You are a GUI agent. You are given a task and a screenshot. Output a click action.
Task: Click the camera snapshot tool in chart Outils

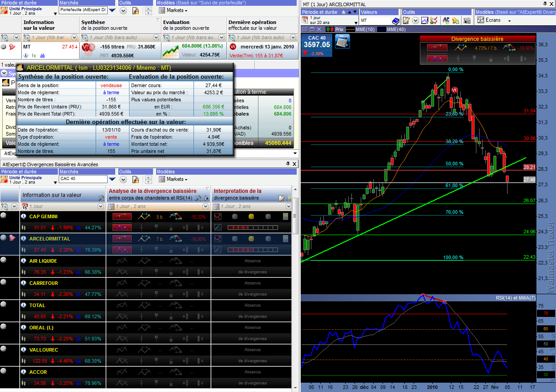pos(467,20)
